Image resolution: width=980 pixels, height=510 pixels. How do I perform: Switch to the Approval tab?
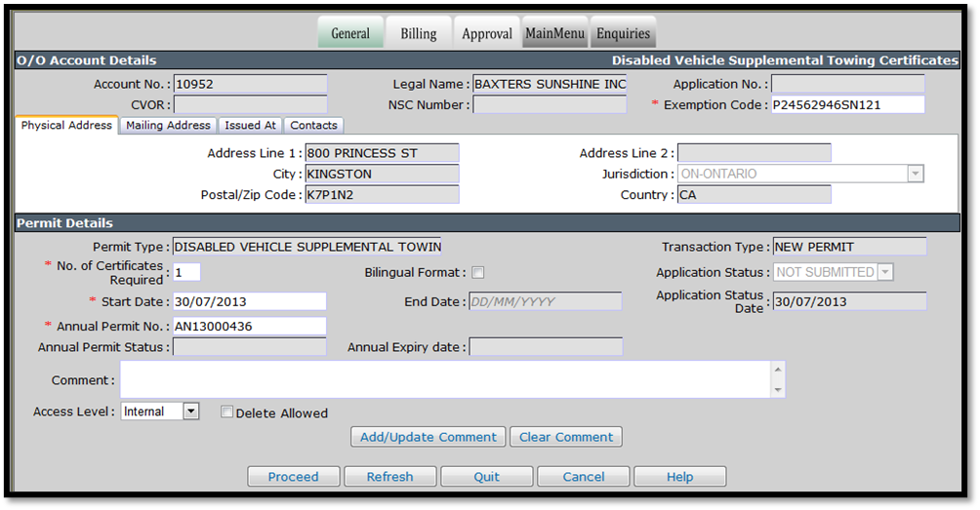(487, 33)
